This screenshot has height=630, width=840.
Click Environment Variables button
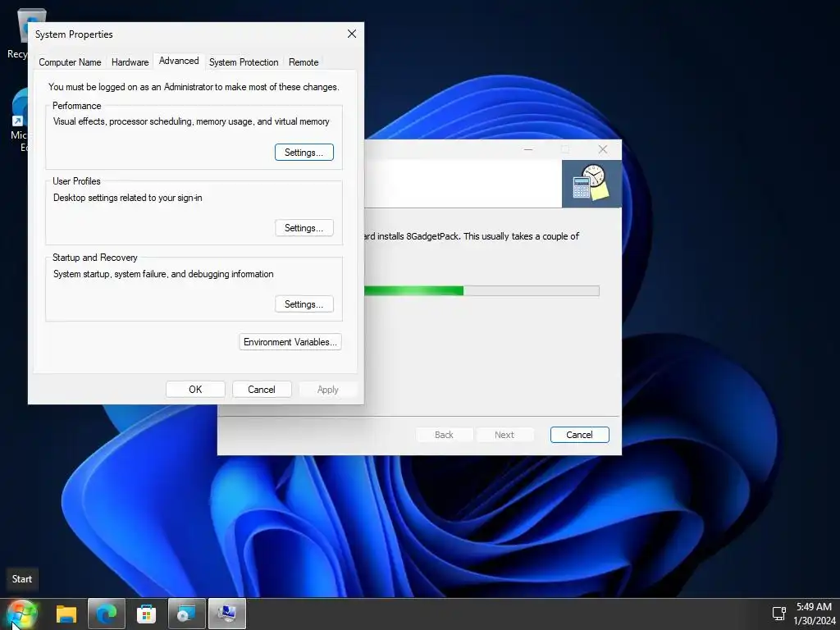[x=290, y=342]
